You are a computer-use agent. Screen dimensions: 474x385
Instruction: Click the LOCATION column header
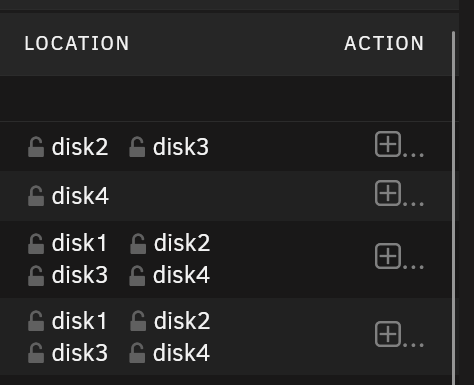[x=77, y=44]
